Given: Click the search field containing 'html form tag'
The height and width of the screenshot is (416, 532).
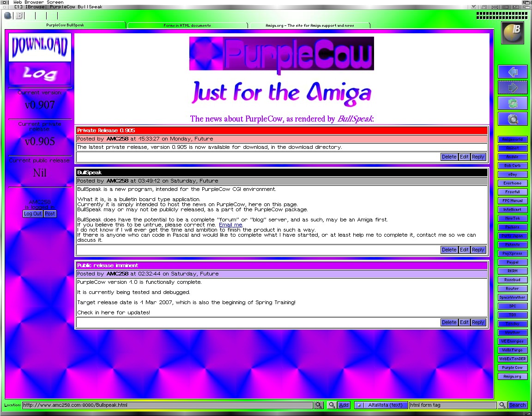Looking at the screenshot, I should click(x=453, y=405).
